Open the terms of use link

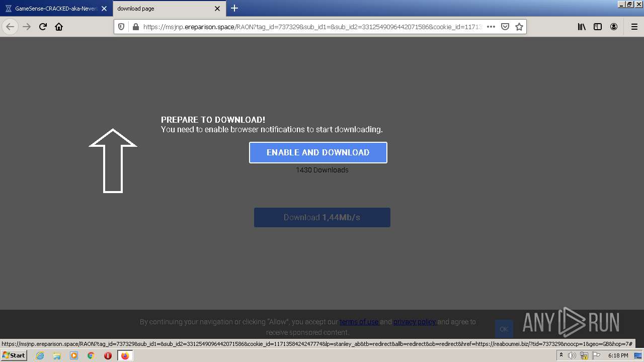pos(359,322)
